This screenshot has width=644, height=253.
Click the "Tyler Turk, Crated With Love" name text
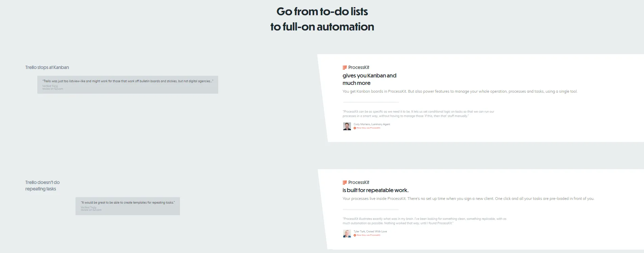point(370,232)
